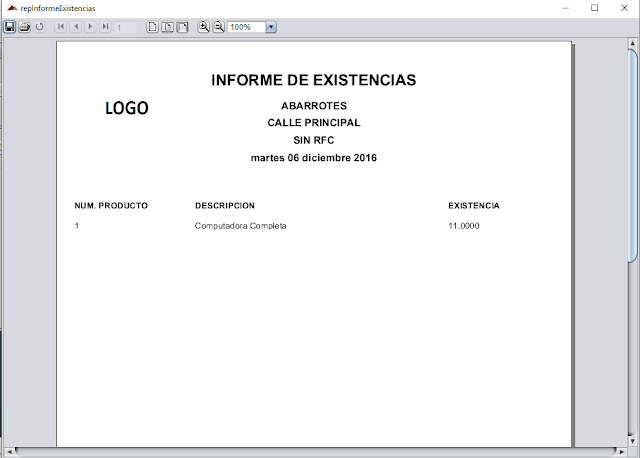
Task: Click inside the 100% zoom field
Action: click(x=246, y=27)
